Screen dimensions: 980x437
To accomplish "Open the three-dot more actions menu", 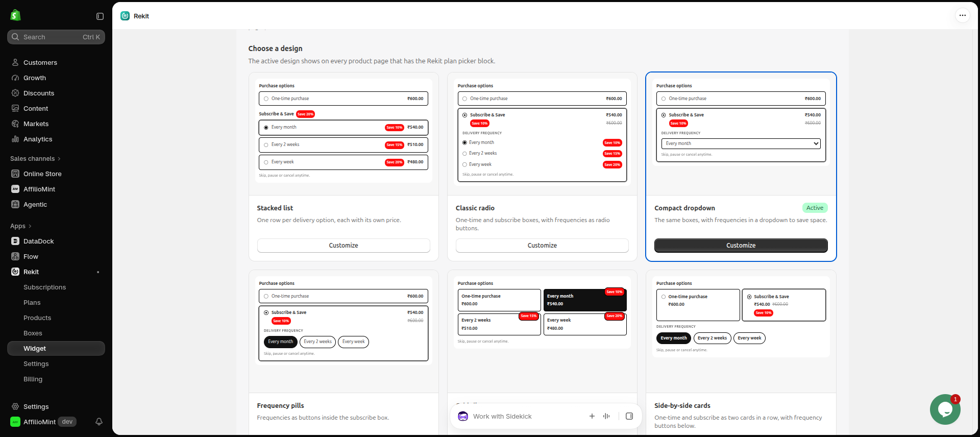I will (x=962, y=15).
